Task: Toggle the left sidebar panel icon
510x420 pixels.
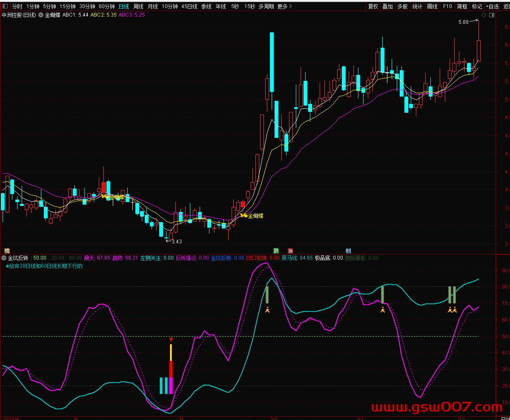Action: tap(5, 6)
